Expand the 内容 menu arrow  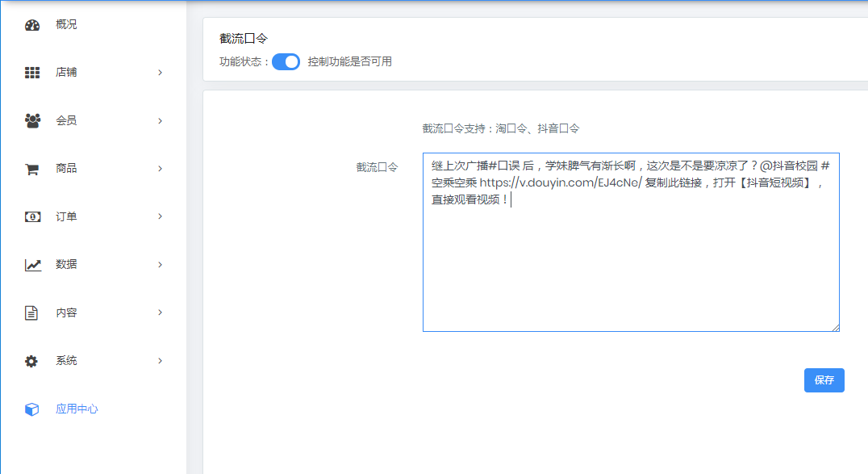(160, 313)
